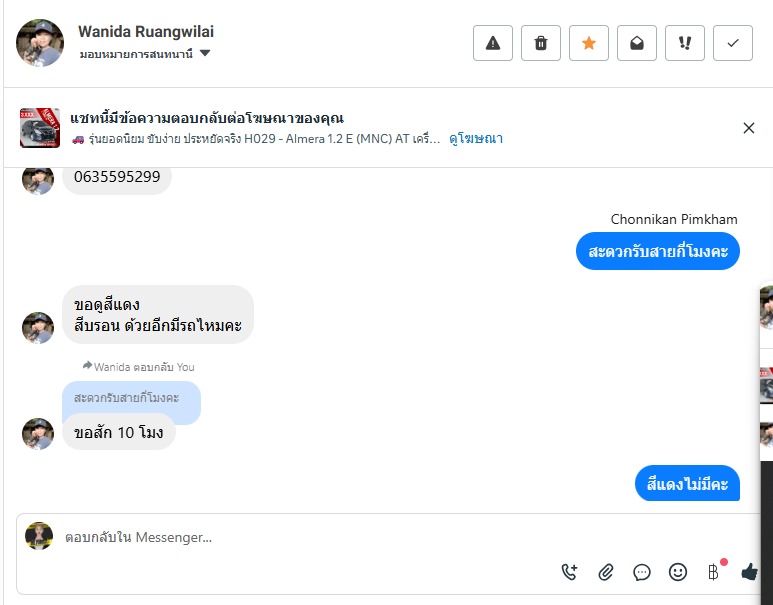
Task: Toggle the orange follow-up star
Action: pyautogui.click(x=589, y=43)
